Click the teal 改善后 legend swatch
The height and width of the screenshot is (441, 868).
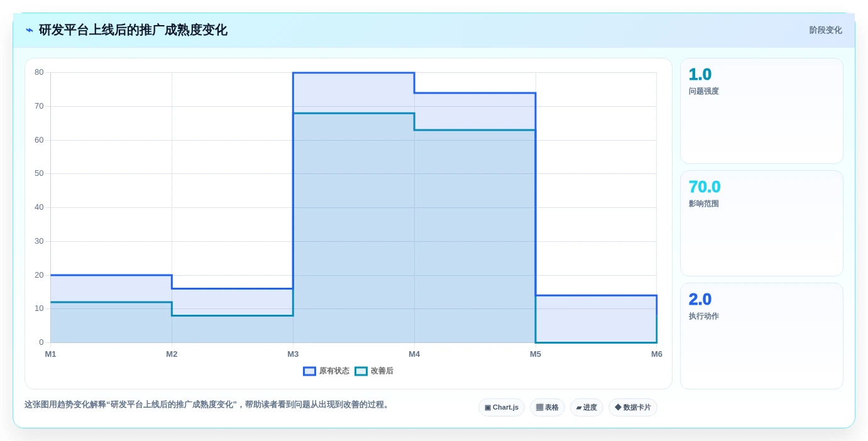click(361, 371)
